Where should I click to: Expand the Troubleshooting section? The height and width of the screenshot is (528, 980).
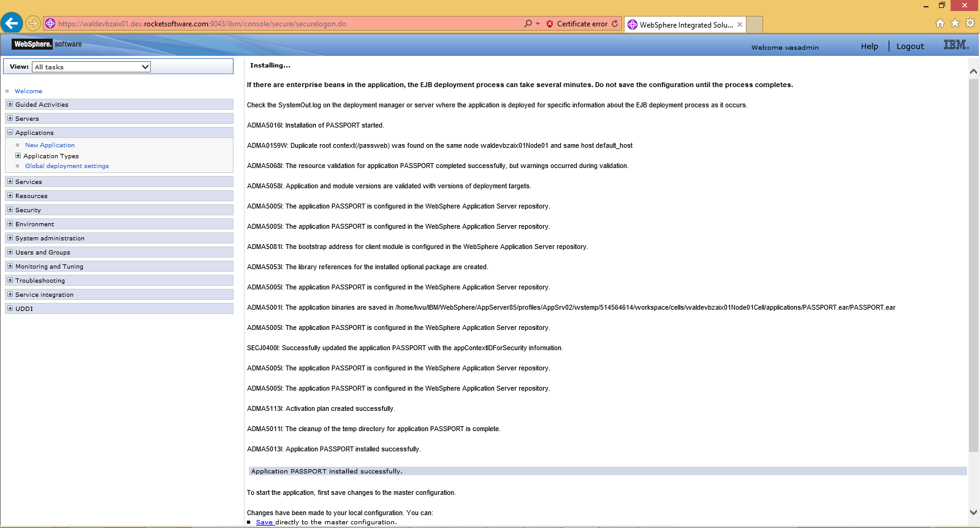pos(10,280)
